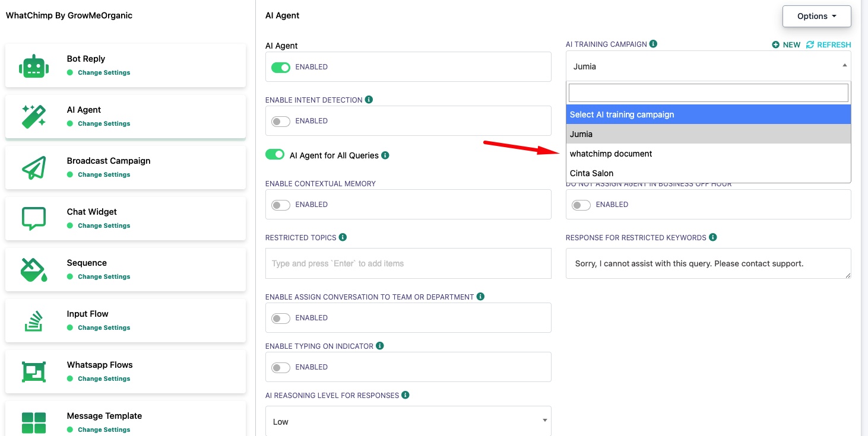Viewport: 868px width, 436px height.
Task: Open the Options dropdown button
Action: click(x=817, y=16)
